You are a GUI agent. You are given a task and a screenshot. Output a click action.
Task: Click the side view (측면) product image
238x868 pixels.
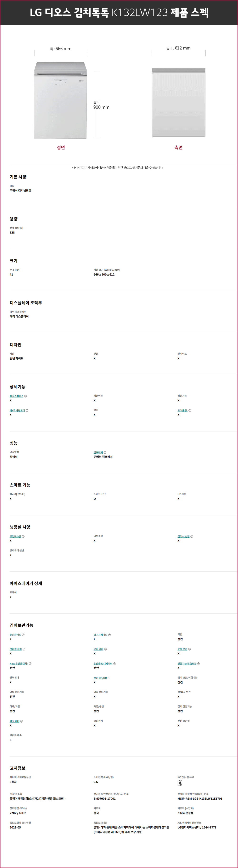178,103
